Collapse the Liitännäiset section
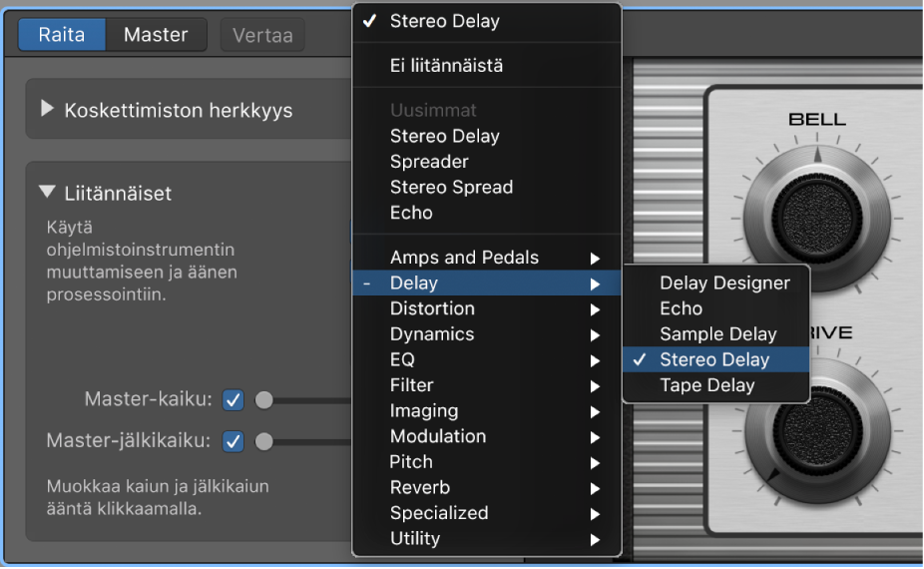Viewport: 924px width, 569px height. [48, 193]
